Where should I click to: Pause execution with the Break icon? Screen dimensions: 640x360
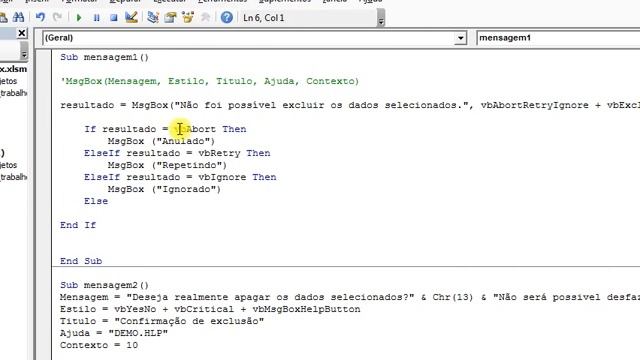pyautogui.click(x=96, y=18)
